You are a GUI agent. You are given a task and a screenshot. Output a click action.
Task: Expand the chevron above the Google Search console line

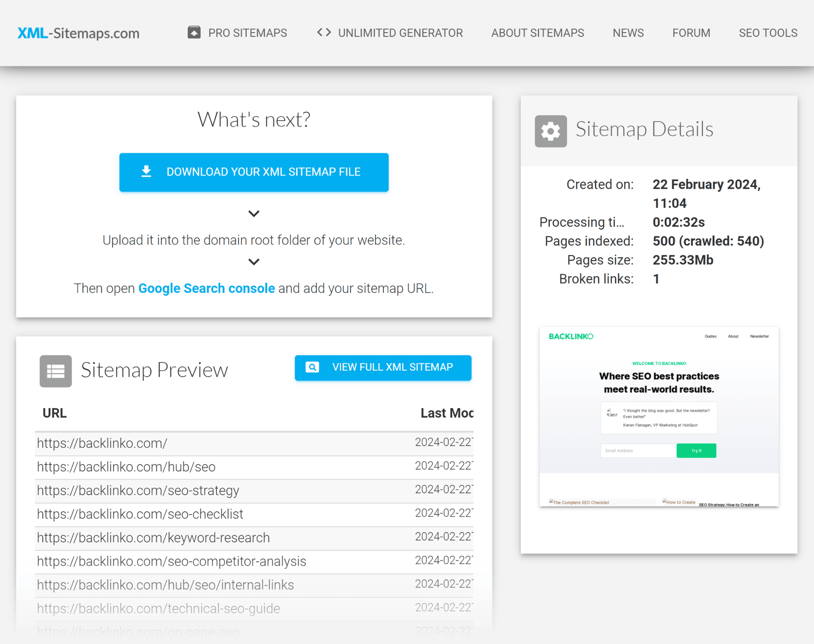click(x=254, y=261)
